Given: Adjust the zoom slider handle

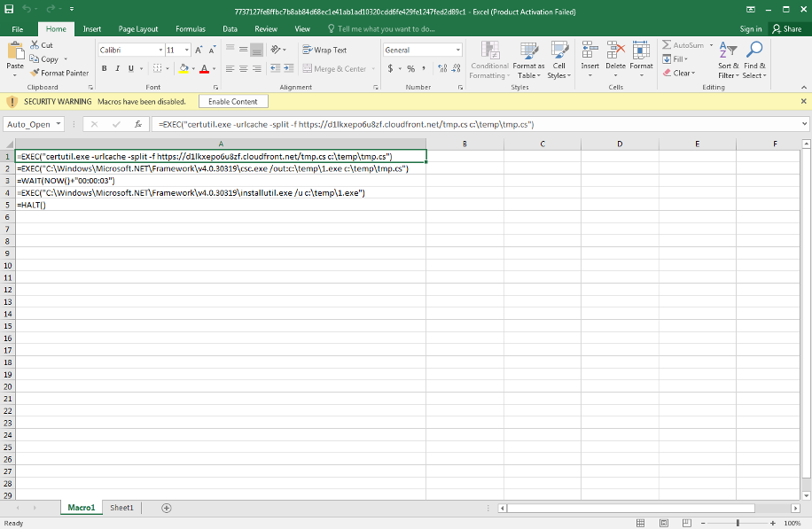Looking at the screenshot, I should coord(738,523).
